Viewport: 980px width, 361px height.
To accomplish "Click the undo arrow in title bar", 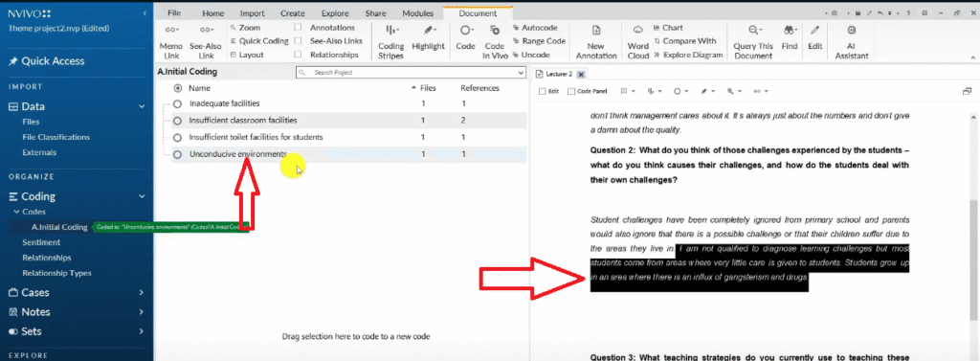I will coord(880,13).
